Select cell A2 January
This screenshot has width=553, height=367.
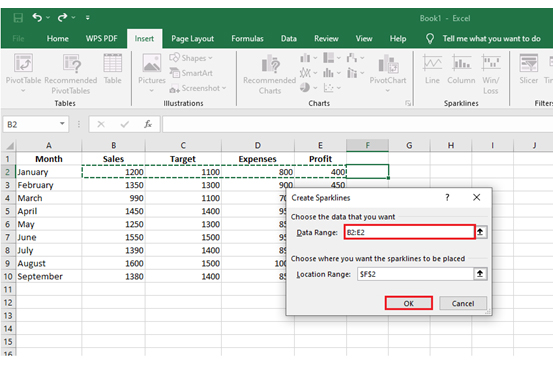coord(49,172)
